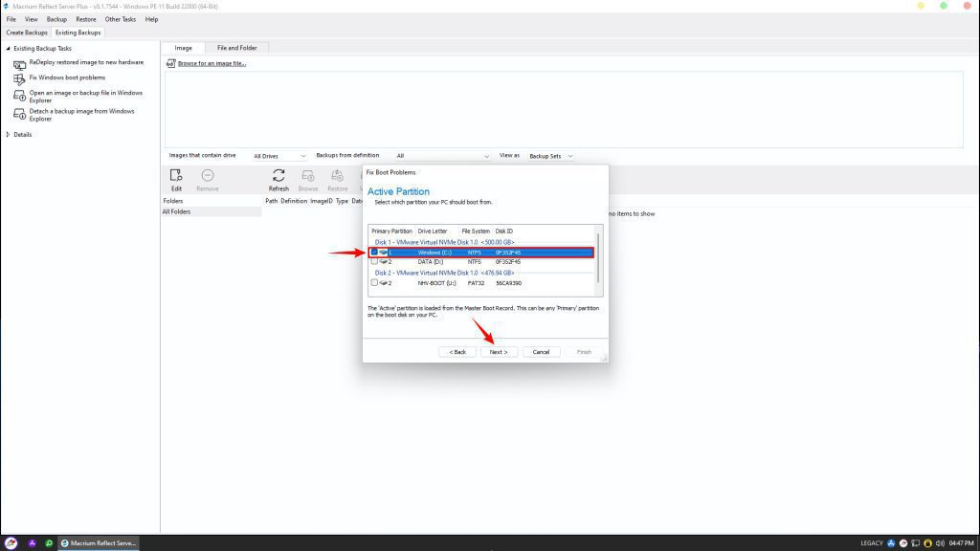
Task: Select the All Folders row
Action: click(x=212, y=211)
